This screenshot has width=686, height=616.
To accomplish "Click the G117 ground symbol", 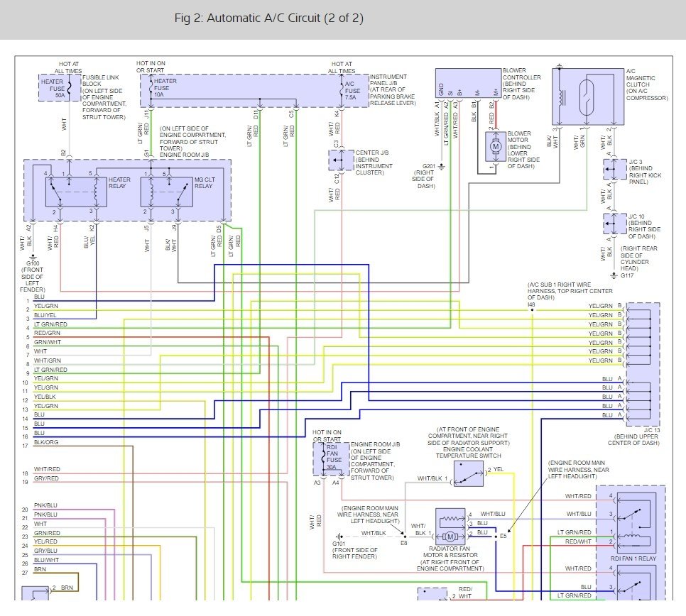I will point(614,275).
